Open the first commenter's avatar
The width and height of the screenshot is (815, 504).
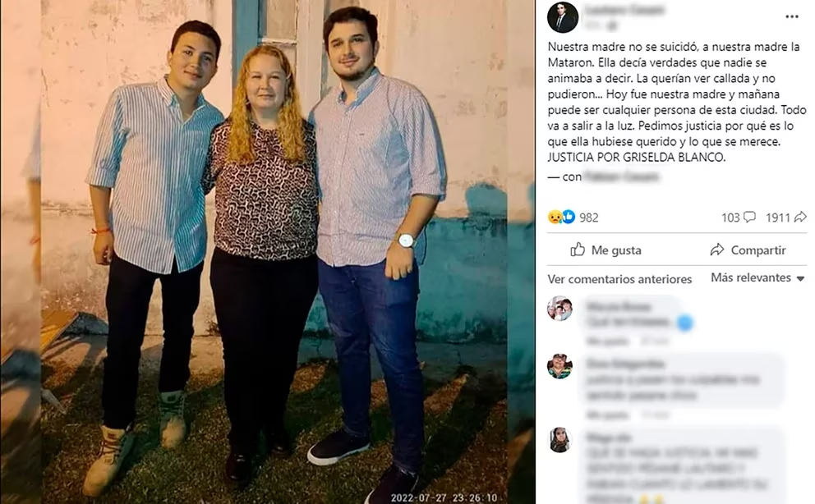pos(559,309)
